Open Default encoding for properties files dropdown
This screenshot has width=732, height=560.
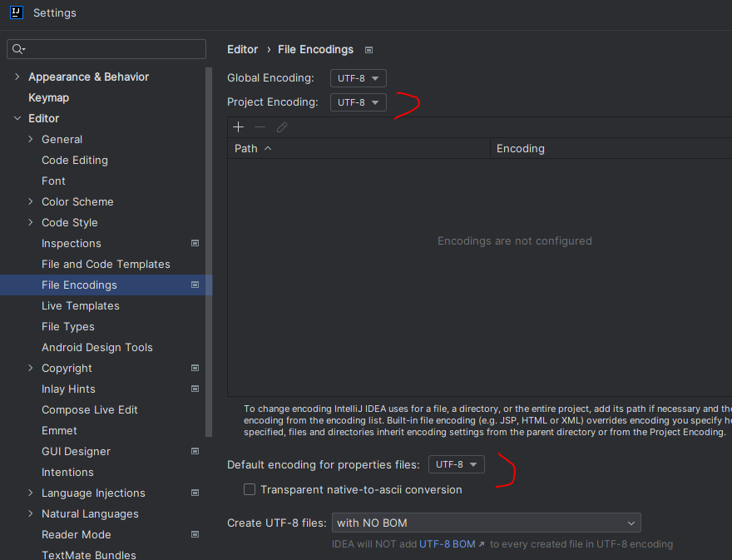click(456, 464)
